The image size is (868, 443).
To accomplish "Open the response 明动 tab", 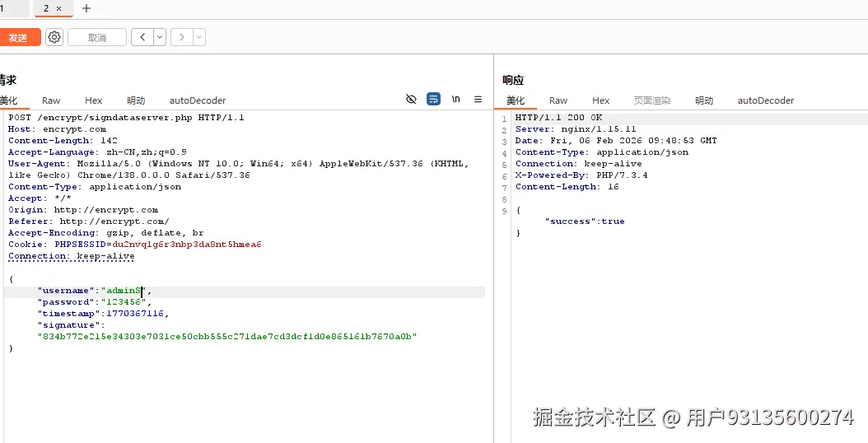I will pyautogui.click(x=704, y=100).
